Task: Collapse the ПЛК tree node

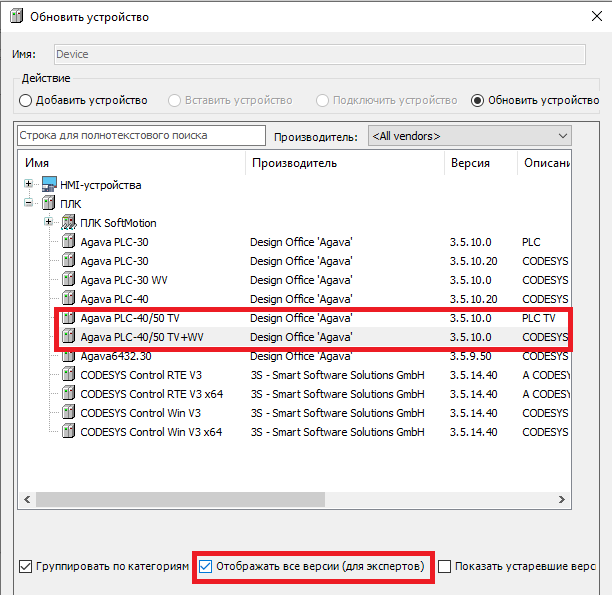Action: tap(28, 203)
